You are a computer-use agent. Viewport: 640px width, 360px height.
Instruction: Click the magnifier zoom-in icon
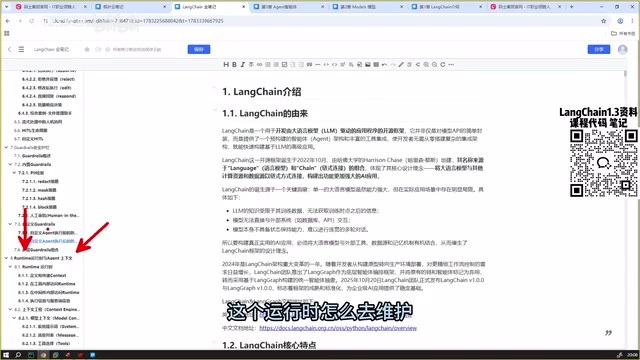(x=426, y=64)
